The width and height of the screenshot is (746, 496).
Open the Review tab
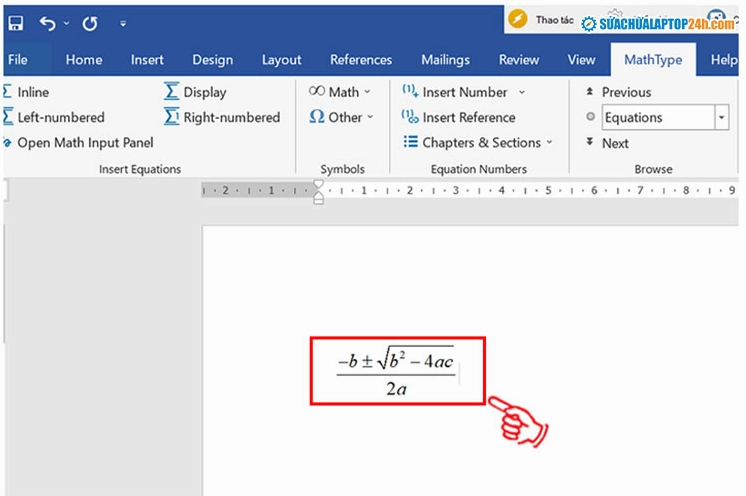[x=519, y=60]
